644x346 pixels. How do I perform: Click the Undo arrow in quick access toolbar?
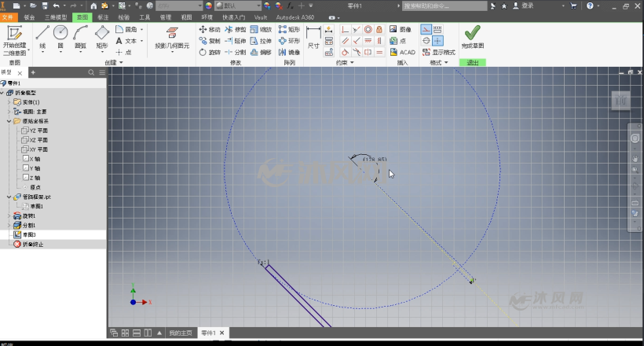(57, 6)
